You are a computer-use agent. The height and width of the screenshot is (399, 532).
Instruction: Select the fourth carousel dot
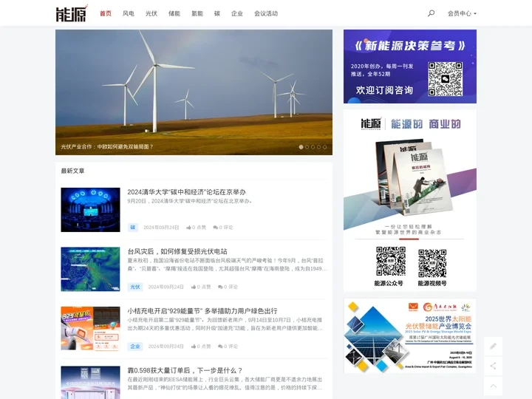click(318, 147)
